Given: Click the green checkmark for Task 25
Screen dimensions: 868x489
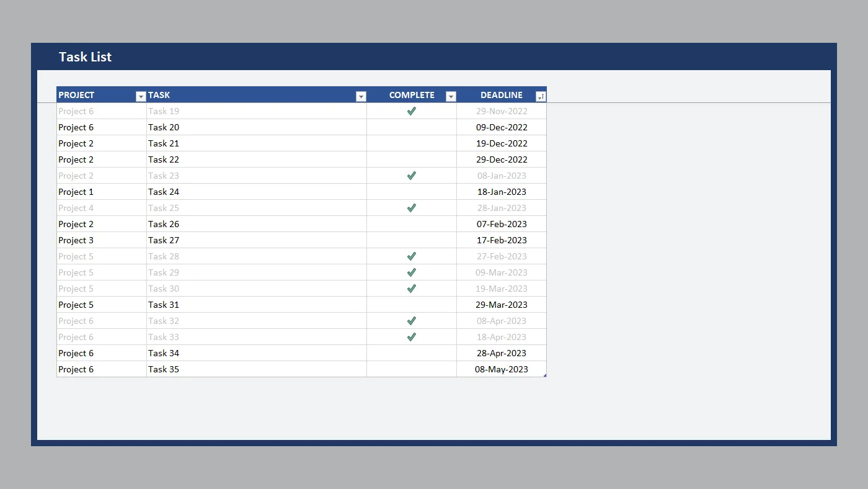Looking at the screenshot, I should point(411,208).
